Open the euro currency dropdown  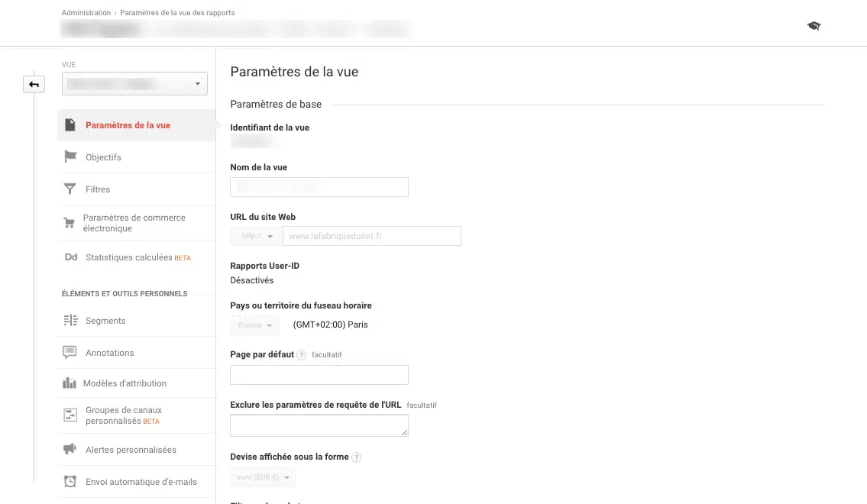(263, 478)
